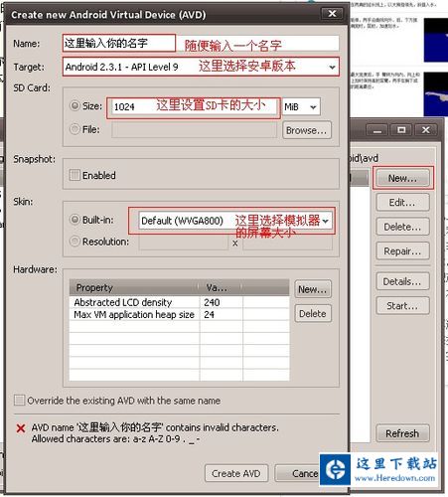Screen dimensions: 448x497
Task: Close the Create new AVD dialog
Action: pos(332,14)
